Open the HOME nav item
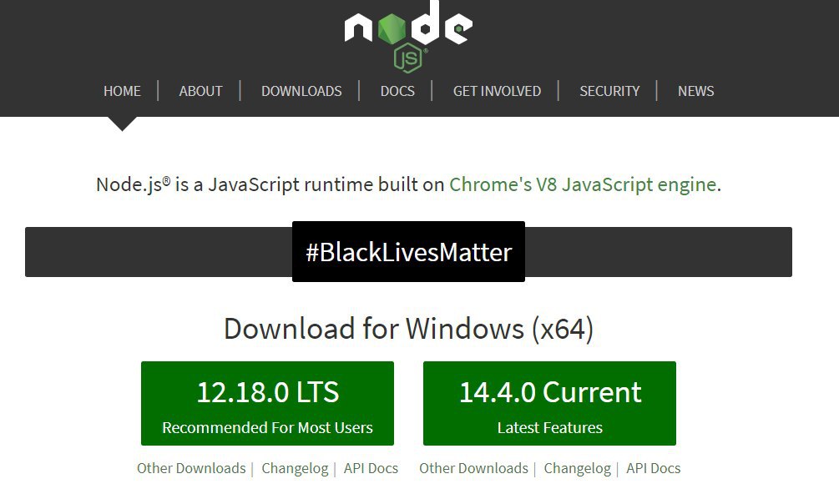The height and width of the screenshot is (504, 839). 122,91
